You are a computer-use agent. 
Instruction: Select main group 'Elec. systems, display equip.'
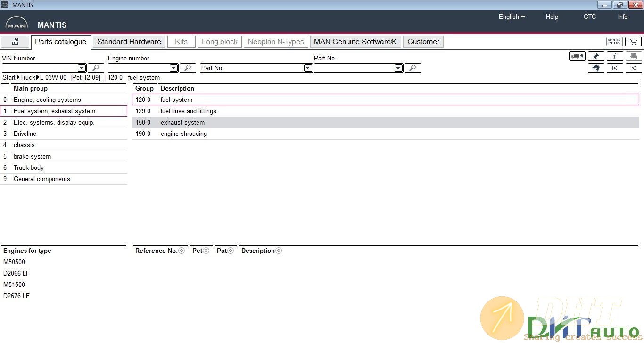64,122
